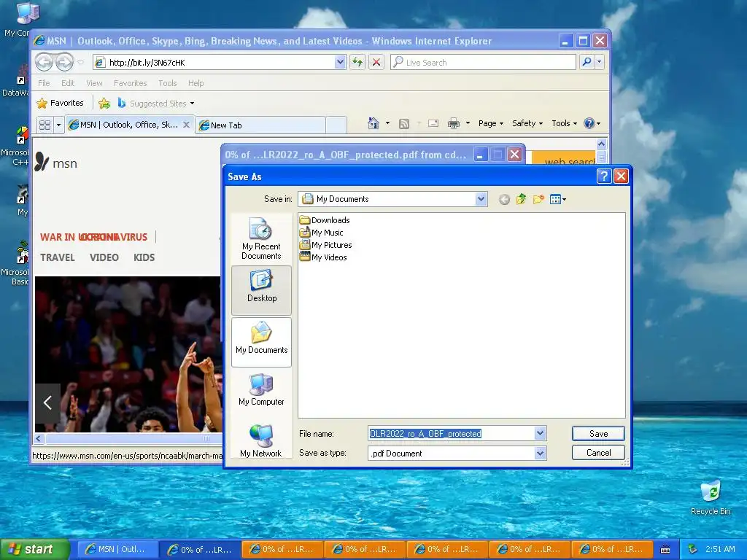Open the KIDS link on msn page

click(144, 257)
